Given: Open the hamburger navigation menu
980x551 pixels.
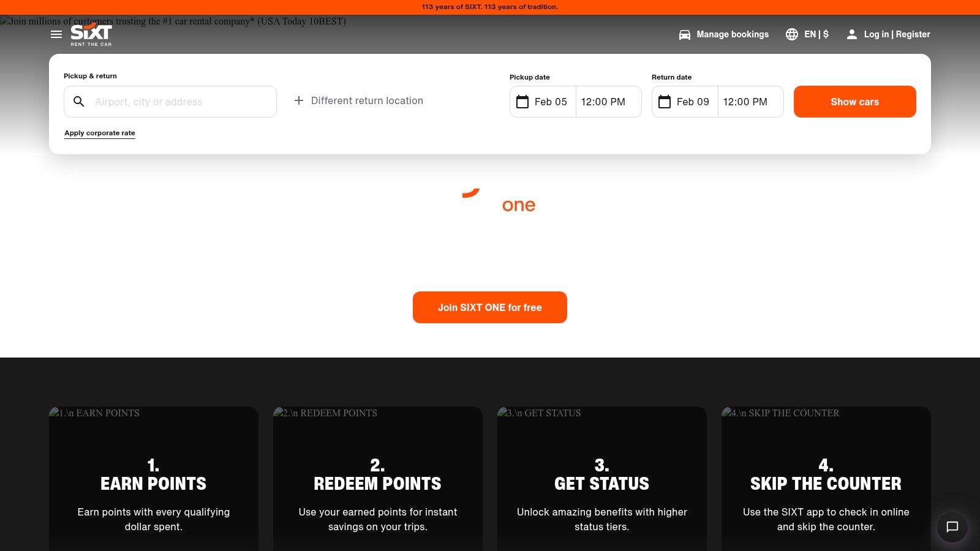Looking at the screenshot, I should [56, 34].
